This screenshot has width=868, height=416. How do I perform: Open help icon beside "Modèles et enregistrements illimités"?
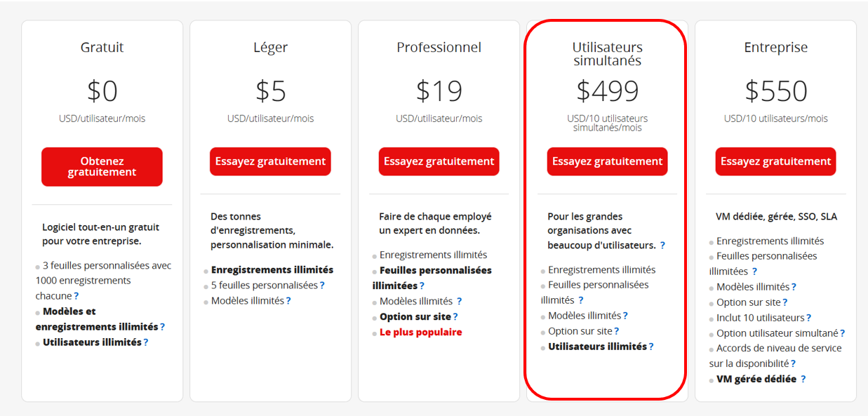[x=162, y=327]
